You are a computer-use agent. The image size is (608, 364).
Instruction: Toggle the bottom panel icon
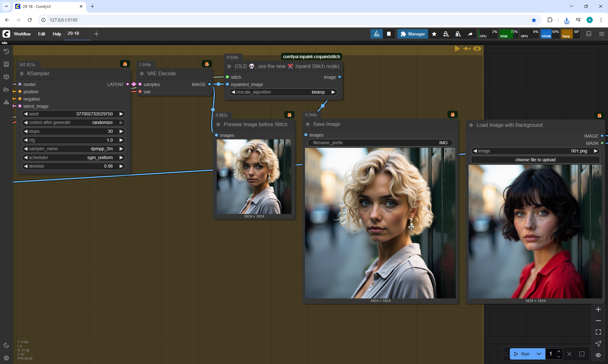coord(589,34)
